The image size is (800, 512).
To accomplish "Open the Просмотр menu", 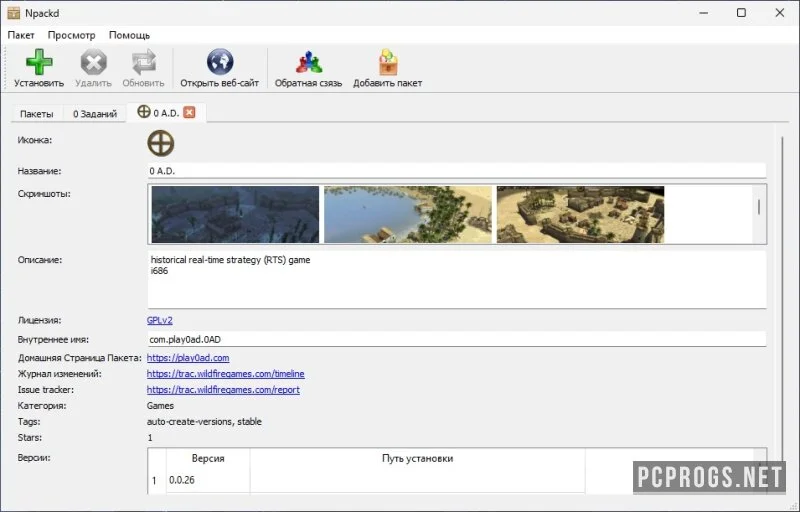I will [71, 35].
